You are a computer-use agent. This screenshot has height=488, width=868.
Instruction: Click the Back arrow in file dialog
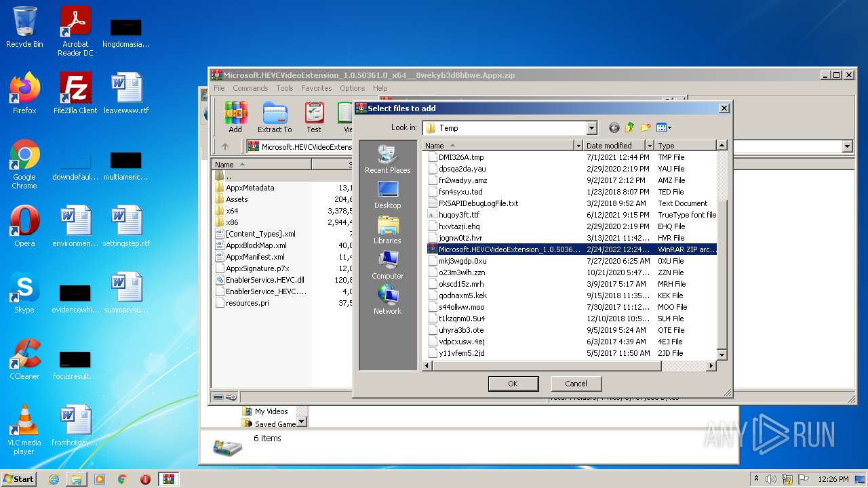[x=614, y=127]
